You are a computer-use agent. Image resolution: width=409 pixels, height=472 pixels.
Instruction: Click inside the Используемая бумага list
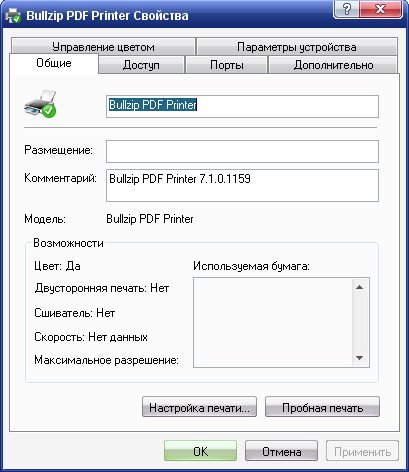(273, 323)
